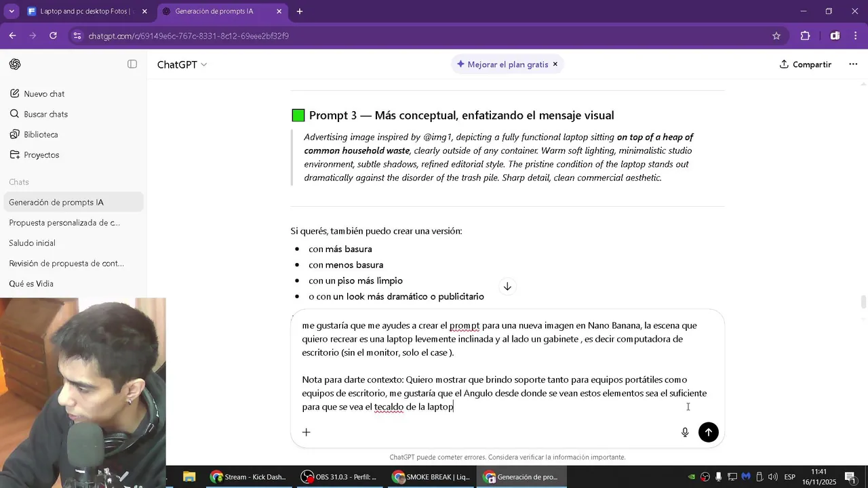This screenshot has height=488, width=868.
Task: Select the Generación de prompts IA browser tab
Action: coord(222,12)
